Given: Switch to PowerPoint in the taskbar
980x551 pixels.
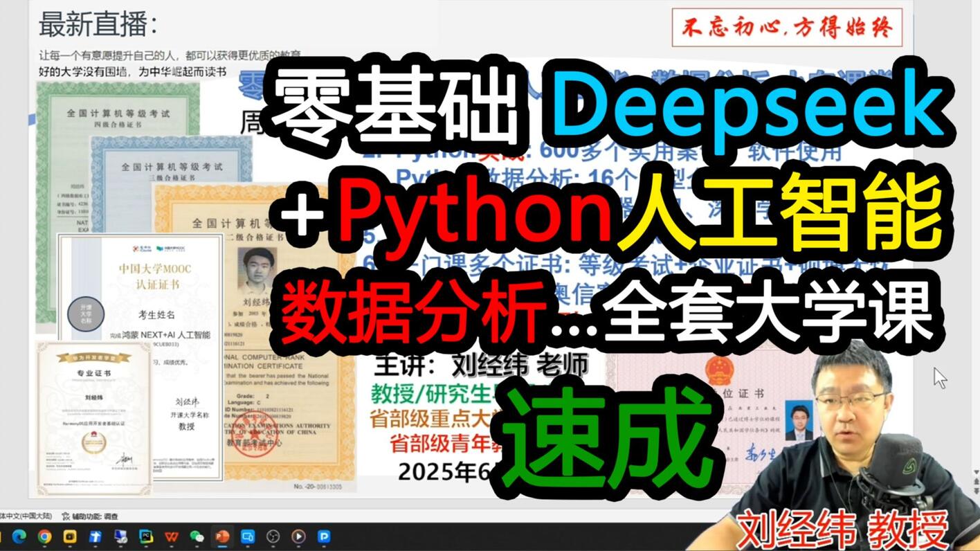Looking at the screenshot, I should click(x=222, y=536).
